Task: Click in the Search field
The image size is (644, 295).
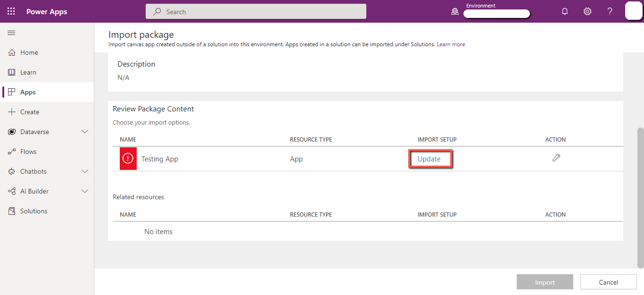Action: click(x=256, y=11)
